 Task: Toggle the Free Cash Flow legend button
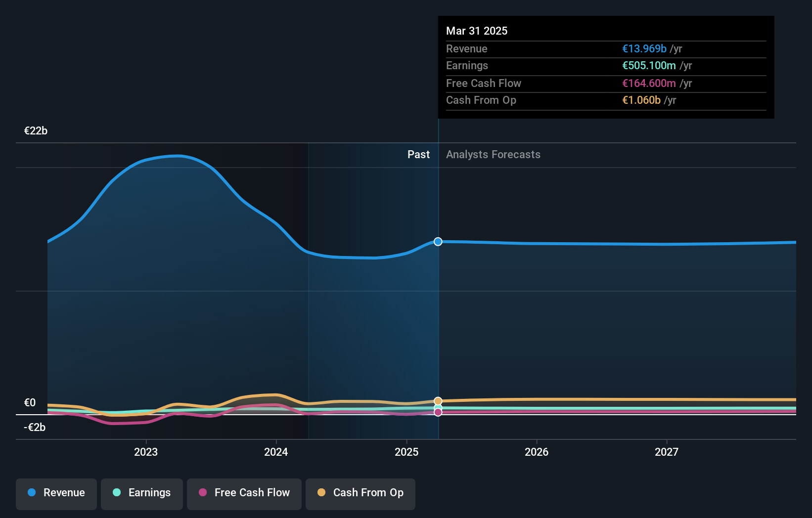pos(244,494)
